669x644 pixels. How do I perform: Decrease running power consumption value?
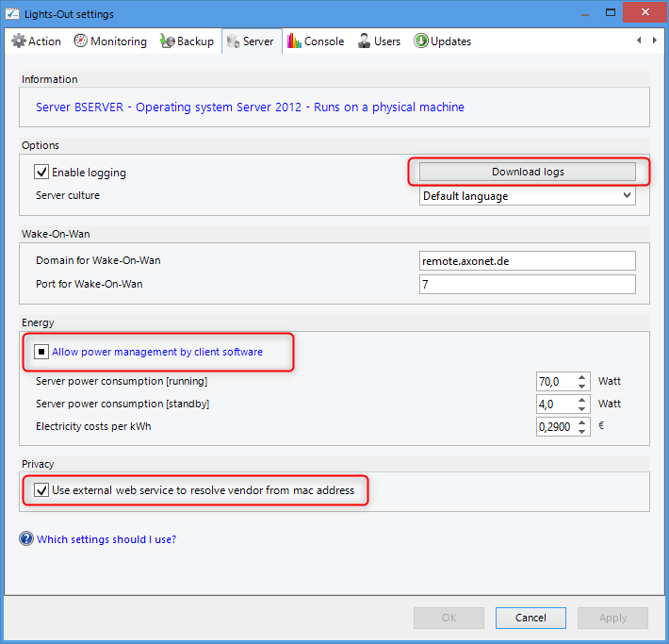(582, 386)
